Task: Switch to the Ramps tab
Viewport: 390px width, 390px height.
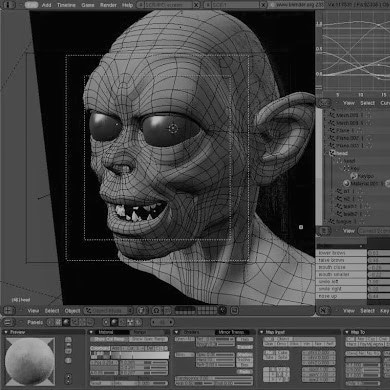Action: (140, 332)
